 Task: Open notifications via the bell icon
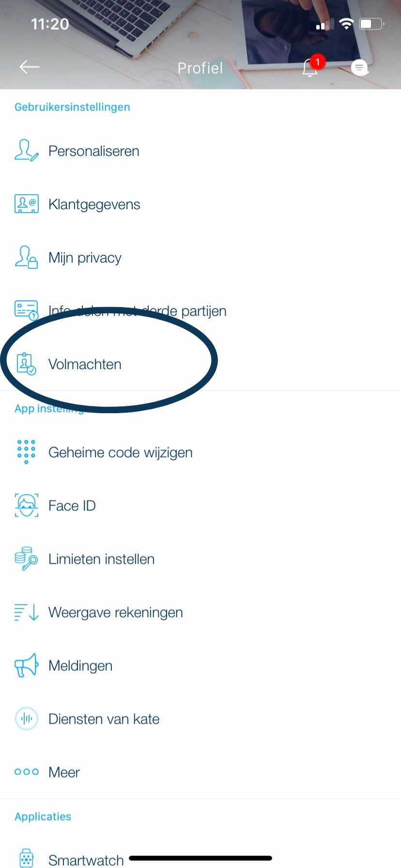click(310, 67)
